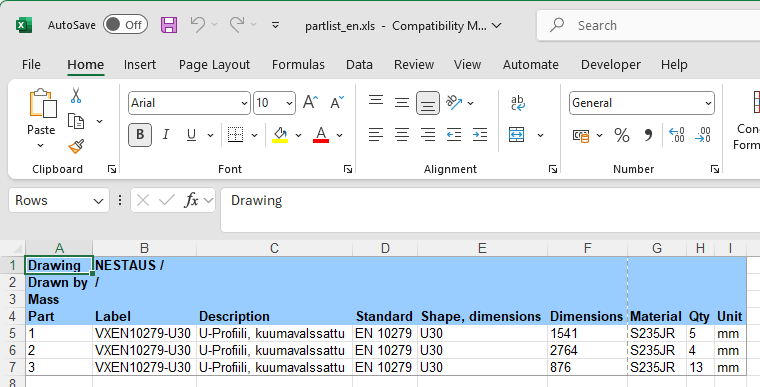Open the Borders options arrow

[254, 135]
